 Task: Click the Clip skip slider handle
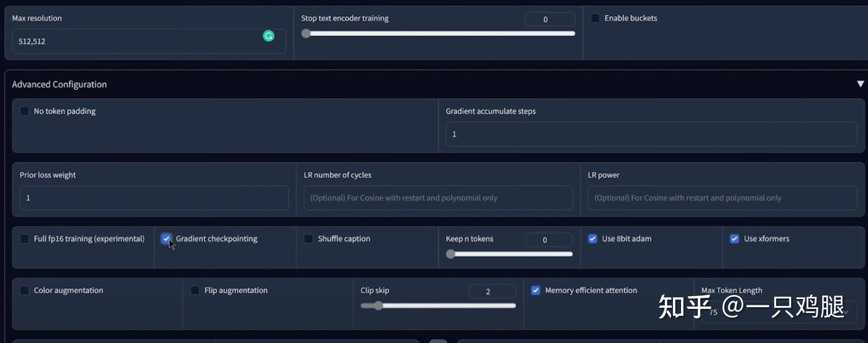pyautogui.click(x=379, y=305)
